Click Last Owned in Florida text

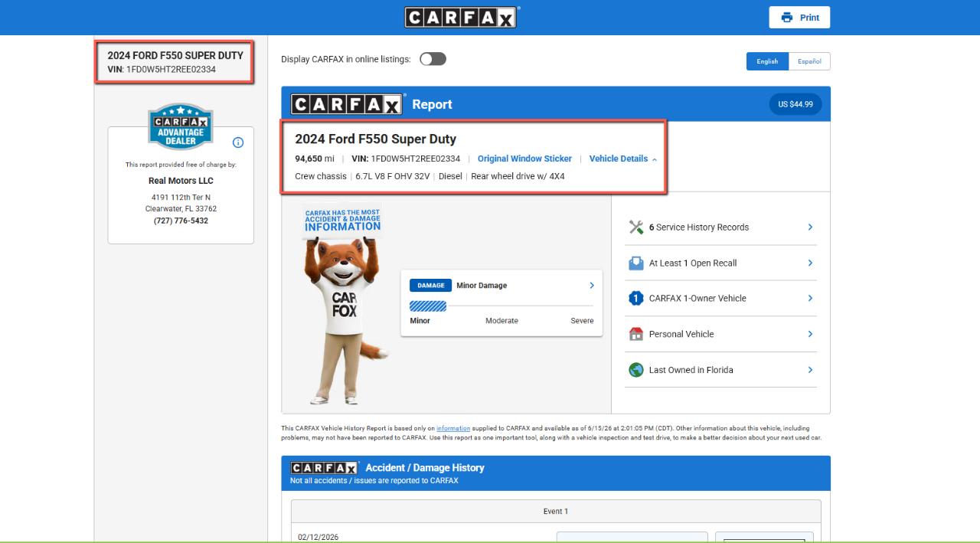(691, 370)
